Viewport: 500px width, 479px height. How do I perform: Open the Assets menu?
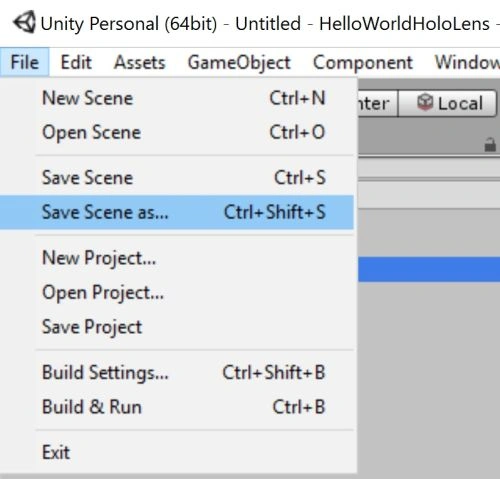140,62
